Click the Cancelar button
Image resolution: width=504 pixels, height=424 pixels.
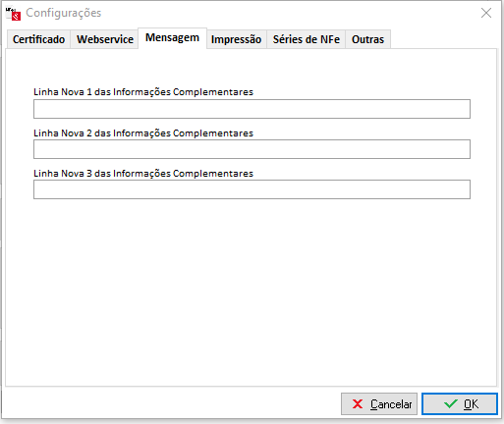tap(379, 404)
